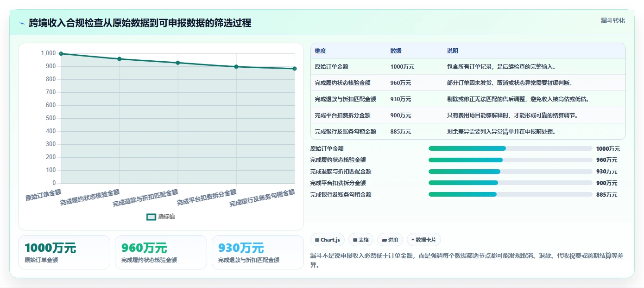
Task: Open the 960万元 完成履约状态核验金额 data card
Action: coord(161,252)
